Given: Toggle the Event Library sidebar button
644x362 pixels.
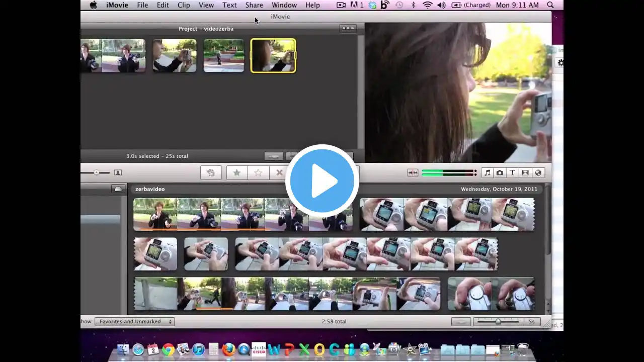Looking at the screenshot, I should [x=118, y=189].
